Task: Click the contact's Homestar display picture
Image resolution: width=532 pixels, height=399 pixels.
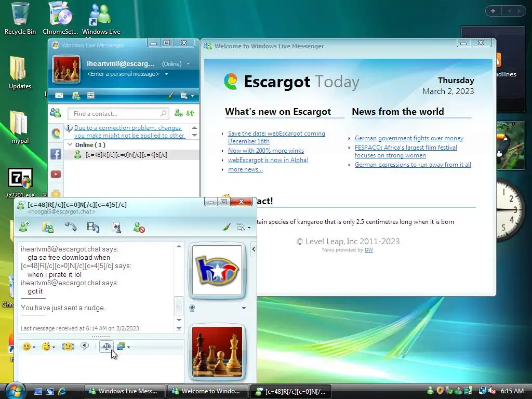Action: point(217,270)
